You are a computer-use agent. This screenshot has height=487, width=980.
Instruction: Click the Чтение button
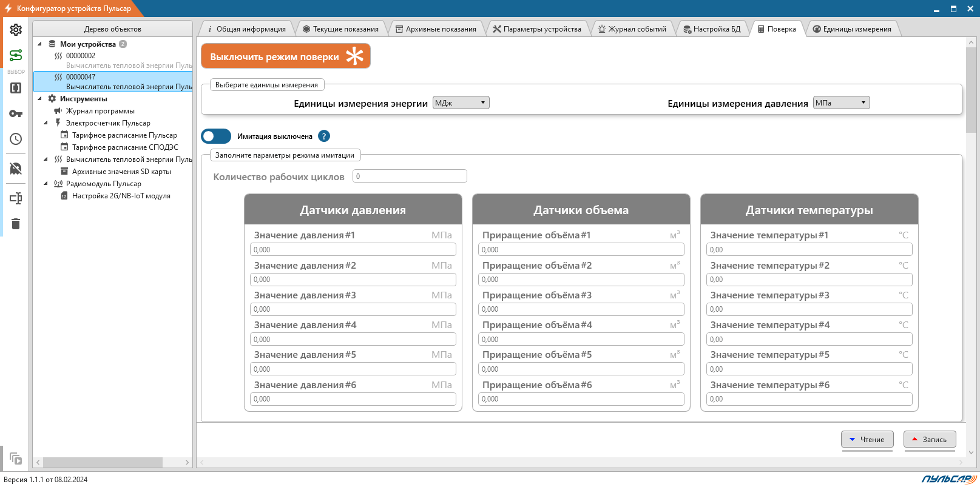point(867,440)
